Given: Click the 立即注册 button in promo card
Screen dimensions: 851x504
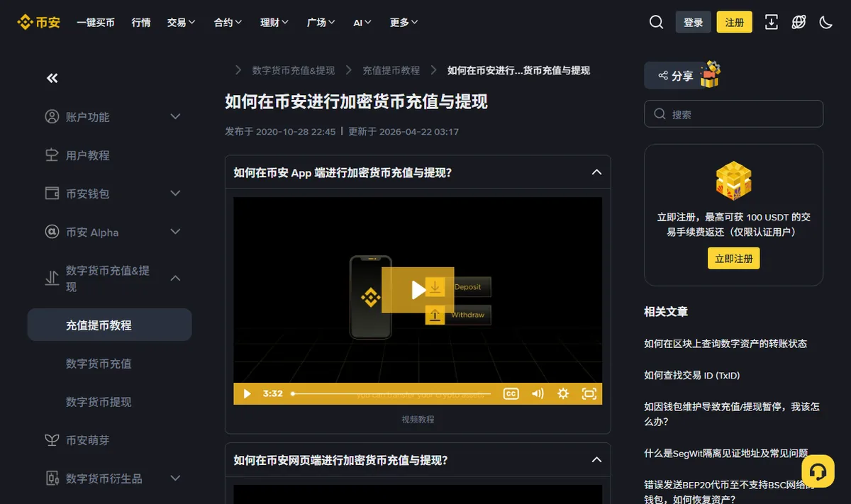Looking at the screenshot, I should pyautogui.click(x=733, y=258).
